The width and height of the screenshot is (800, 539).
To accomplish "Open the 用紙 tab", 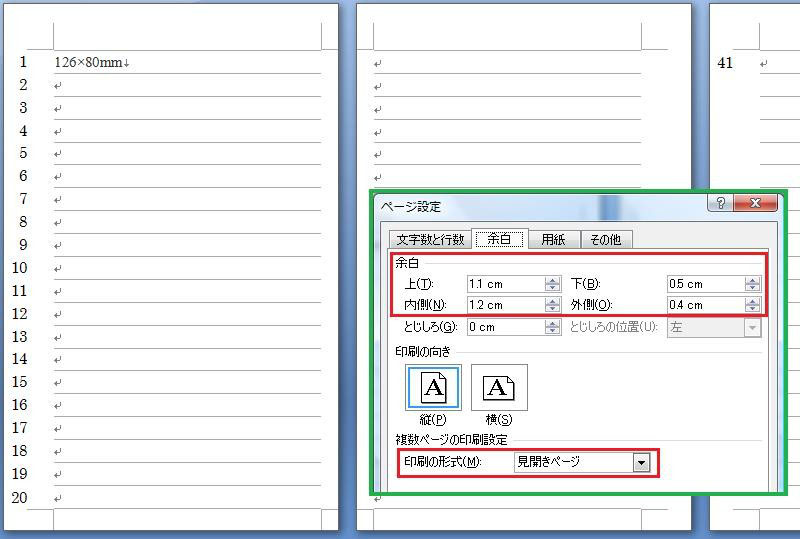I will coord(554,239).
